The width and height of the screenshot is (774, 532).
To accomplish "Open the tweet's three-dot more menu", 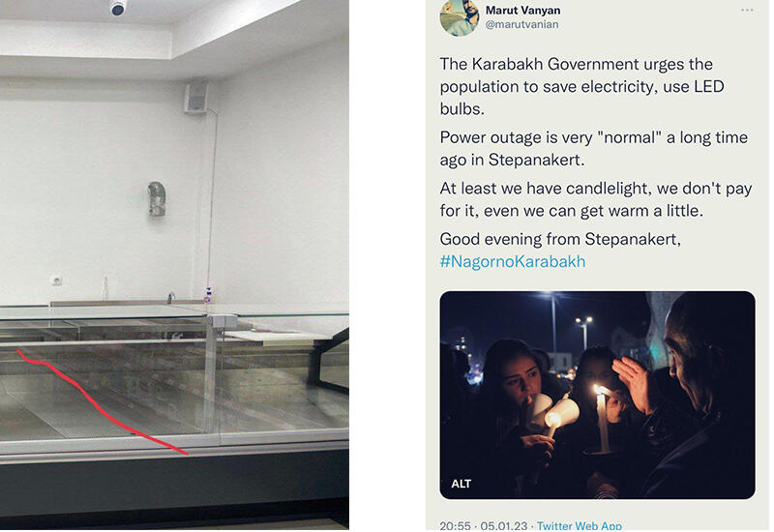I will pyautogui.click(x=747, y=10).
